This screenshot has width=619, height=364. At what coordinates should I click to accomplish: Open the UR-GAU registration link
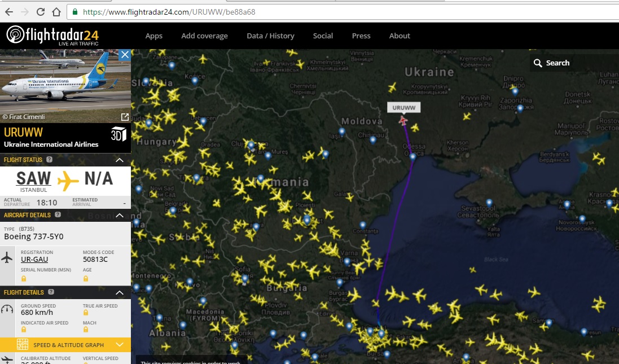pyautogui.click(x=34, y=260)
